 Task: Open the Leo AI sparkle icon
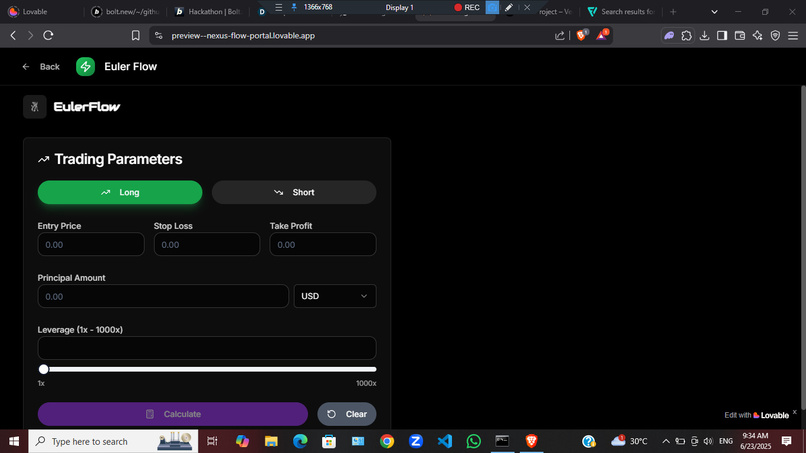click(757, 35)
